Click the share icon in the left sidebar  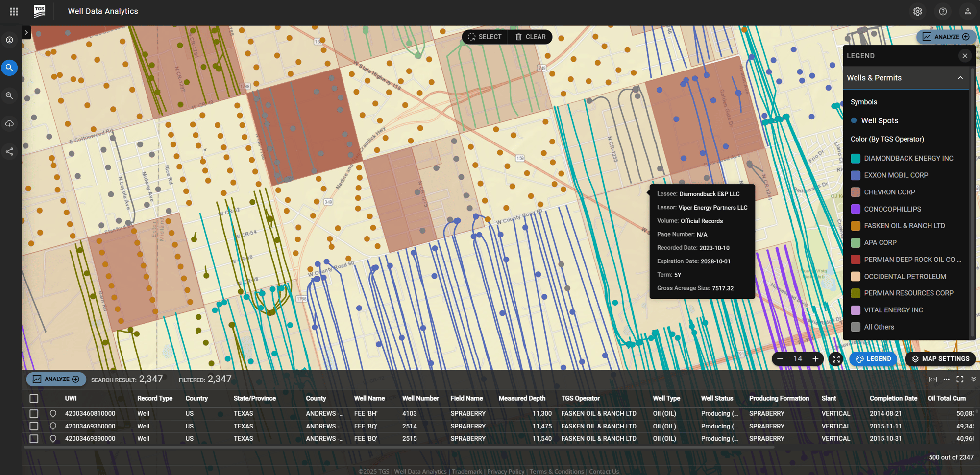click(9, 152)
